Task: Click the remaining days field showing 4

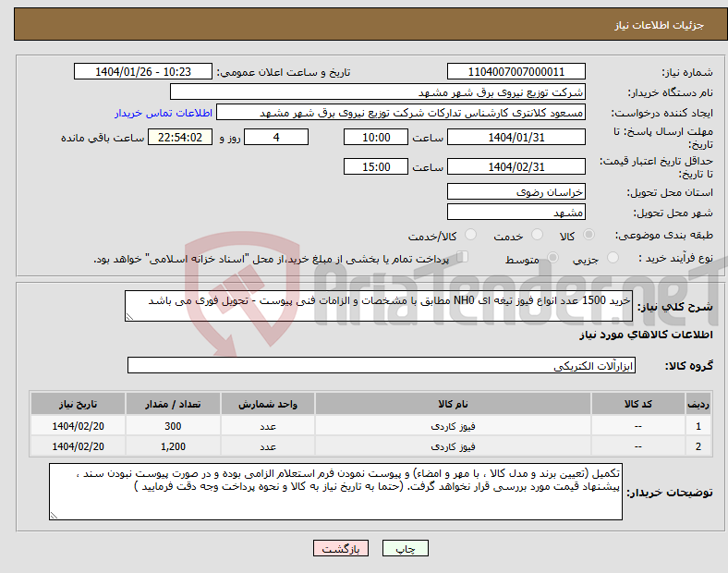Action: [276, 137]
